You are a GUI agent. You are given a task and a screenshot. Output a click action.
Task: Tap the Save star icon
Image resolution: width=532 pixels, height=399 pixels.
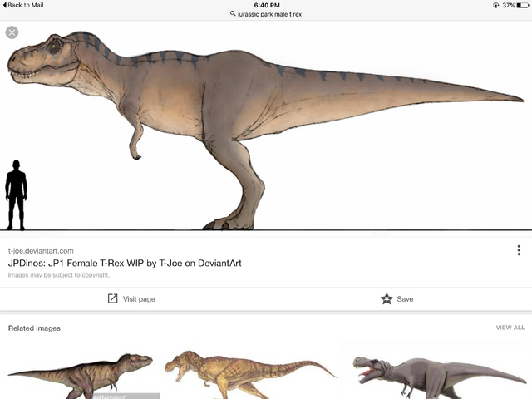click(387, 299)
